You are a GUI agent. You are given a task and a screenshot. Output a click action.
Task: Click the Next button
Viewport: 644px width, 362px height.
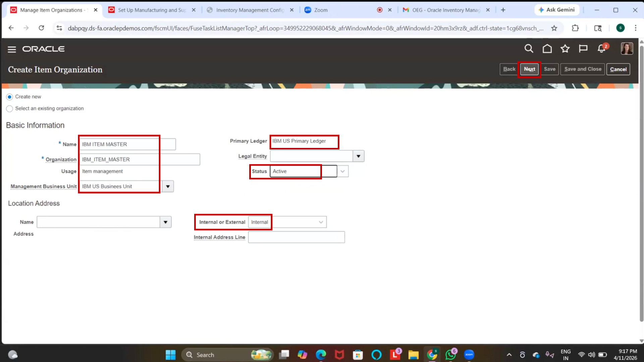point(529,69)
